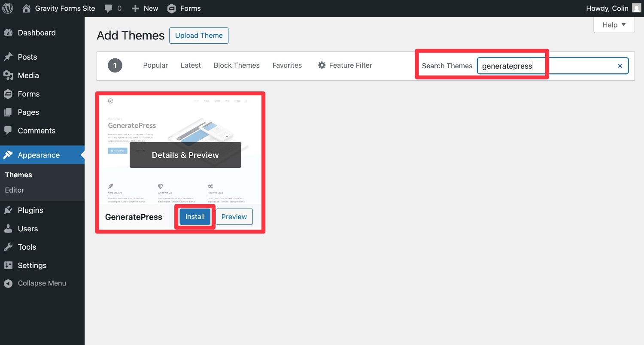Click the Forms sidebar icon

pos(8,94)
